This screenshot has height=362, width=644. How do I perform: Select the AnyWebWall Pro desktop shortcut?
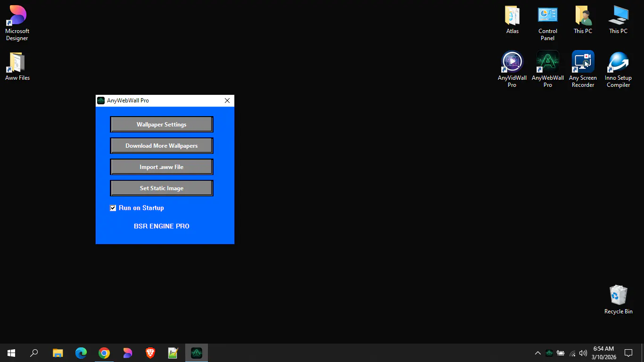(x=548, y=69)
